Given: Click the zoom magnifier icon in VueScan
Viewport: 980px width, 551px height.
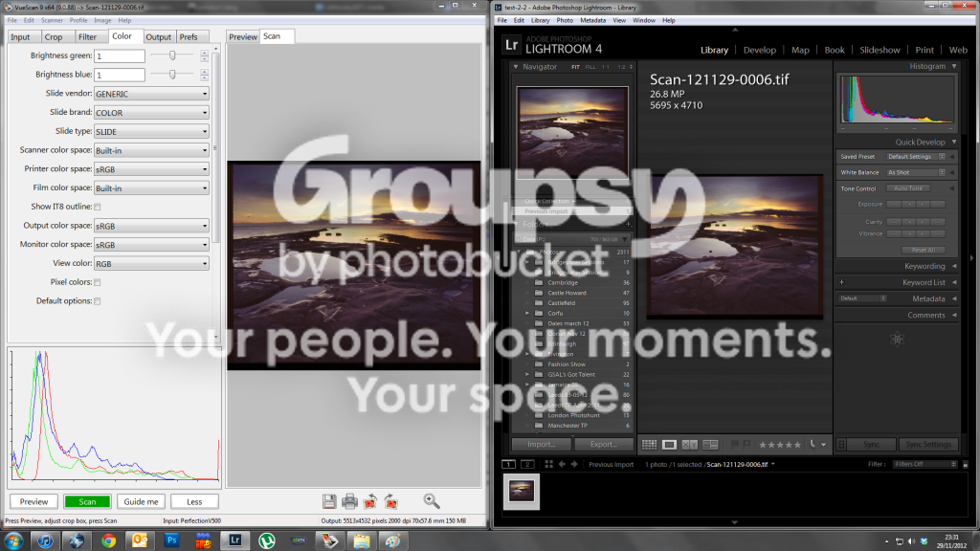Looking at the screenshot, I should (x=432, y=501).
